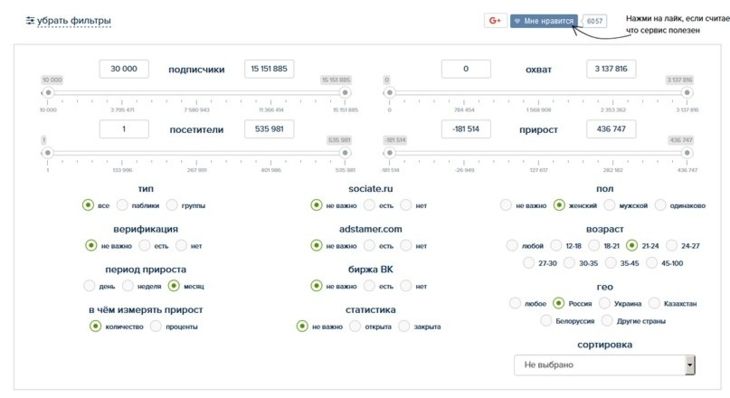730x398 pixels.
Task: Collapse filters via убрать фильтры link
Action: click(x=74, y=21)
